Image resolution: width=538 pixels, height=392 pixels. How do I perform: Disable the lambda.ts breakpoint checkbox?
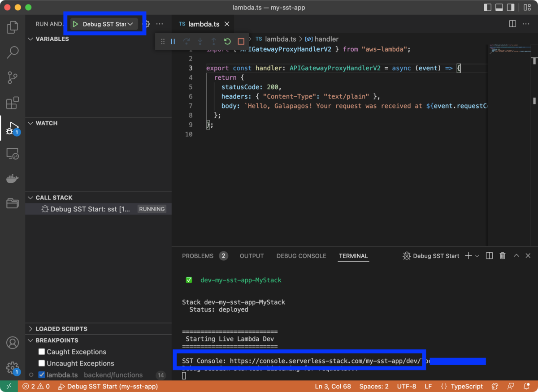42,375
